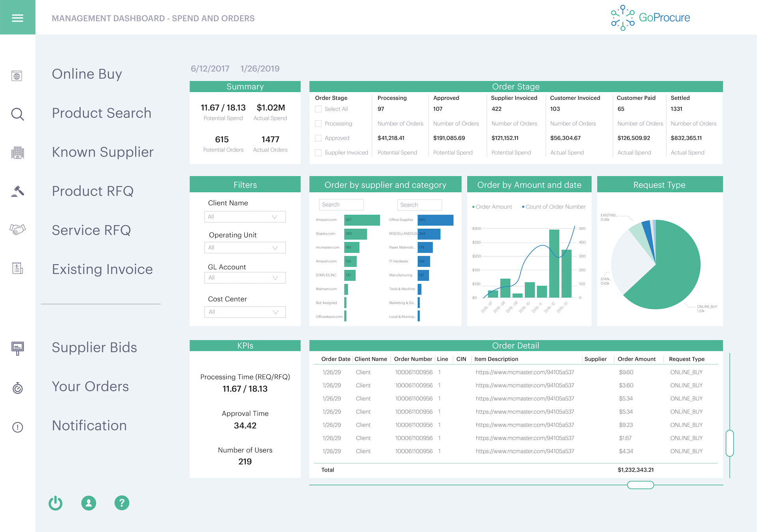This screenshot has width=757, height=532.
Task: Open the hamburger menu button
Action: pos(17,18)
